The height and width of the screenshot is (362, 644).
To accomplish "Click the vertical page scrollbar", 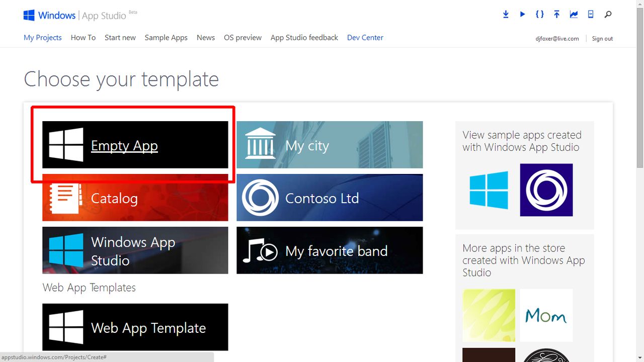I will coord(640,181).
